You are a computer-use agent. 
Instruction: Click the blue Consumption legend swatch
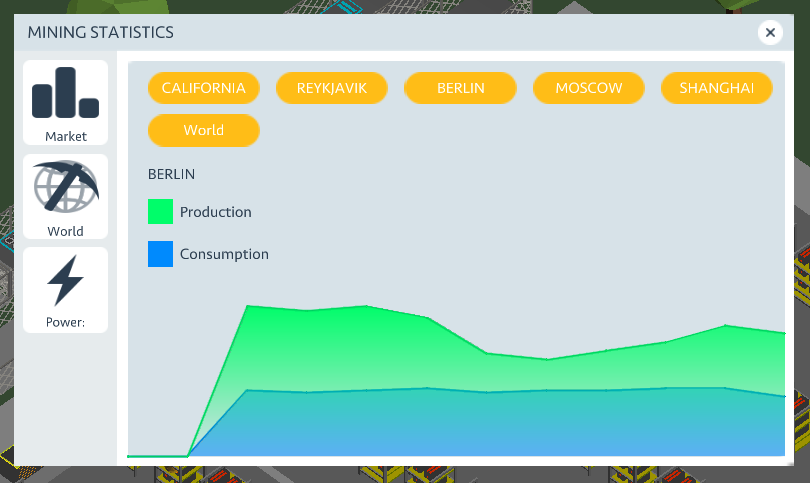pyautogui.click(x=160, y=254)
